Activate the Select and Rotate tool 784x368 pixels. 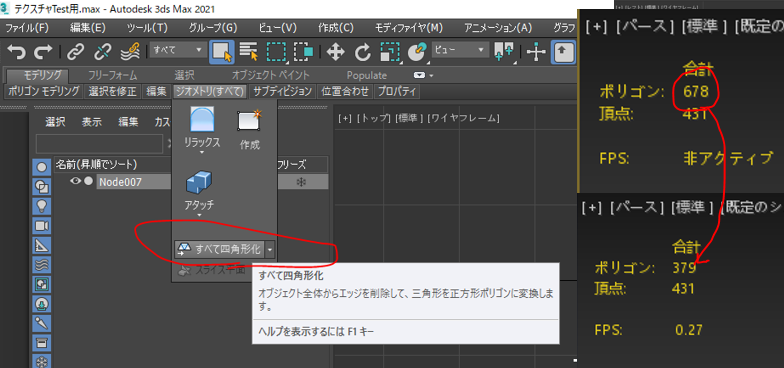click(x=362, y=51)
